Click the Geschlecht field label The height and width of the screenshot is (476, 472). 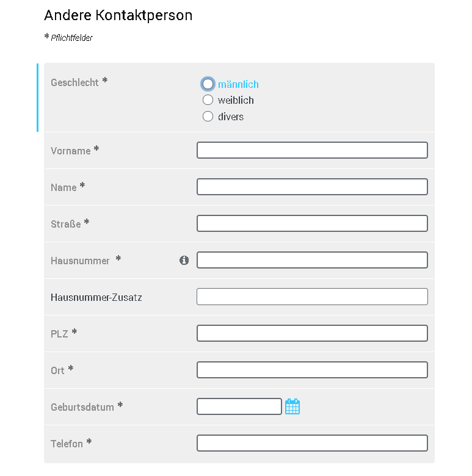coord(74,82)
